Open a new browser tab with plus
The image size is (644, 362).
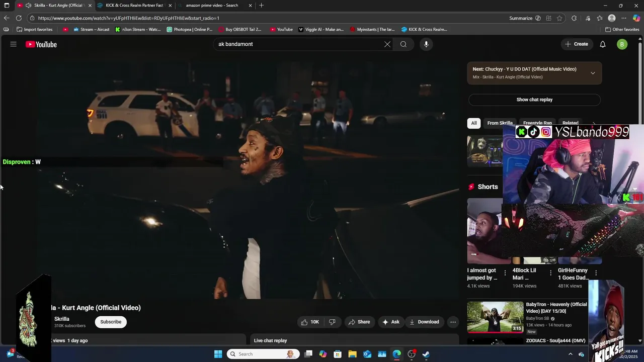pos(261,6)
